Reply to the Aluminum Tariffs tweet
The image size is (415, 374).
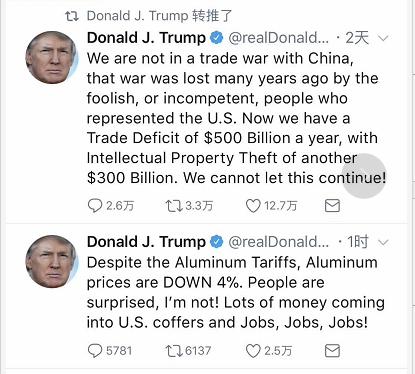coord(95,351)
